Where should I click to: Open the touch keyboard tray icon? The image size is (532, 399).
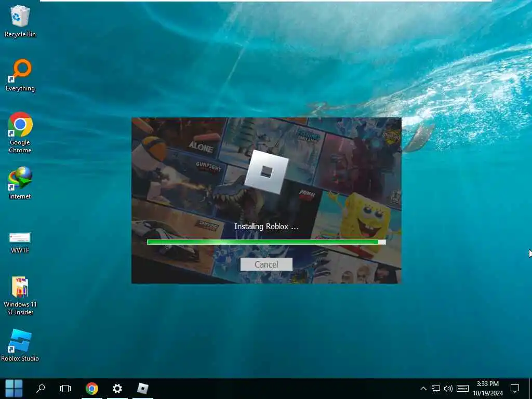(x=462, y=389)
